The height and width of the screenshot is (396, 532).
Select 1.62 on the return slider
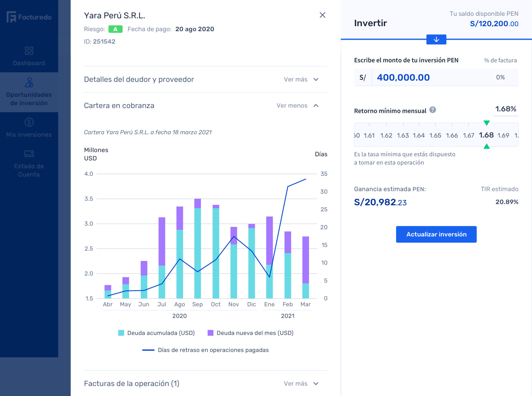(386, 135)
